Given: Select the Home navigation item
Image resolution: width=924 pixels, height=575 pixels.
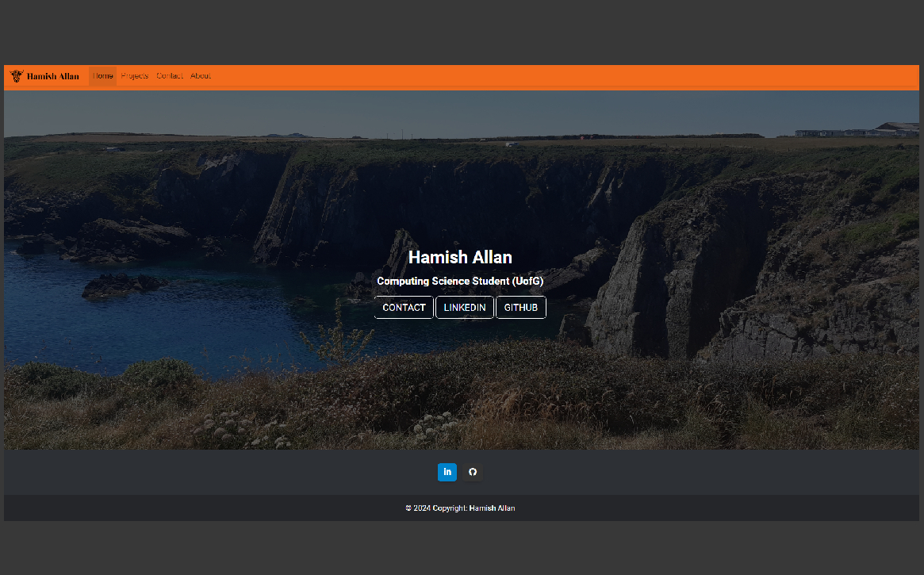Looking at the screenshot, I should [103, 76].
